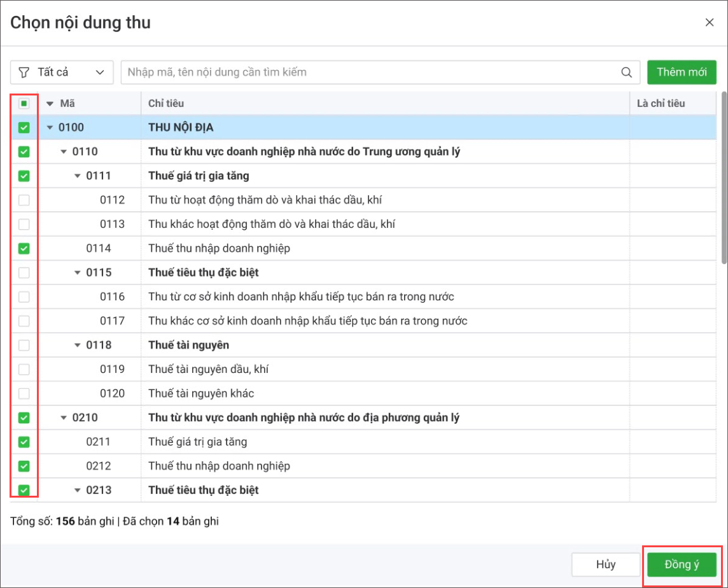Click into the search input field
The height and width of the screenshot is (588, 728).
pyautogui.click(x=369, y=73)
